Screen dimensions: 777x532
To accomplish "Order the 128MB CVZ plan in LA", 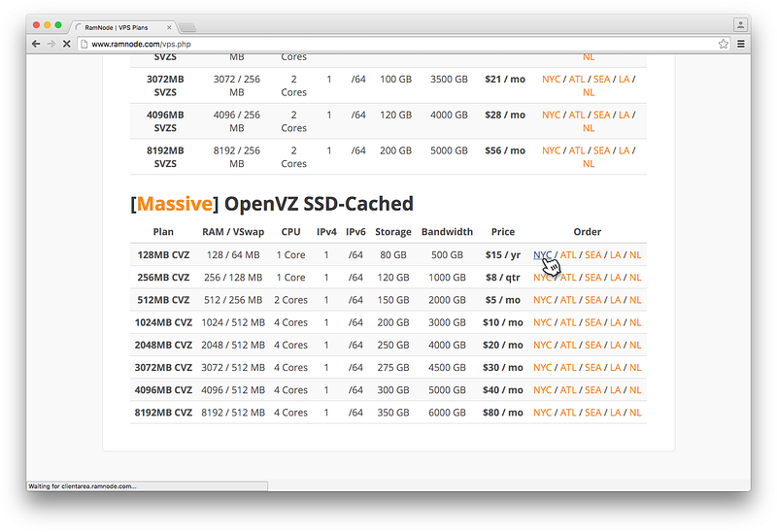I will point(615,254).
